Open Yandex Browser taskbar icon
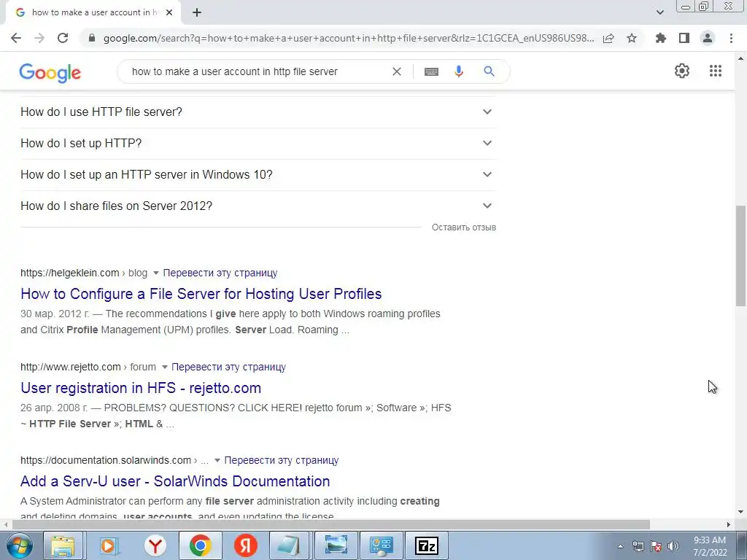 (x=155, y=545)
